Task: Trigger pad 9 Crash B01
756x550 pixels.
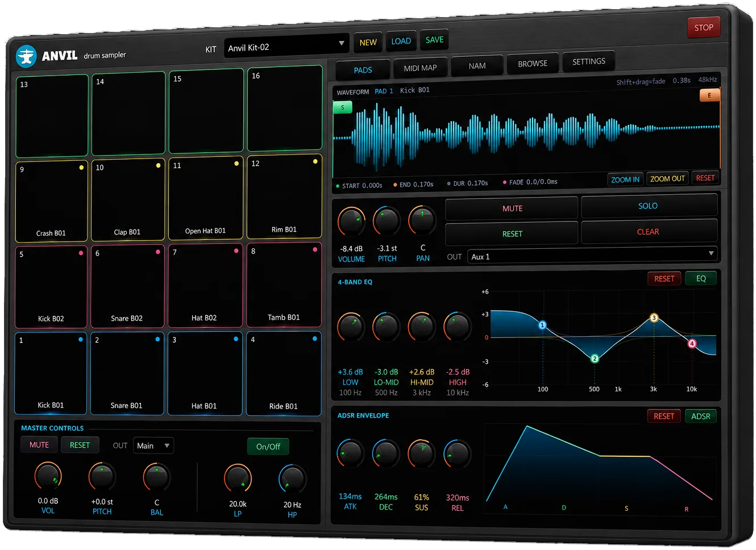Action: pos(52,201)
